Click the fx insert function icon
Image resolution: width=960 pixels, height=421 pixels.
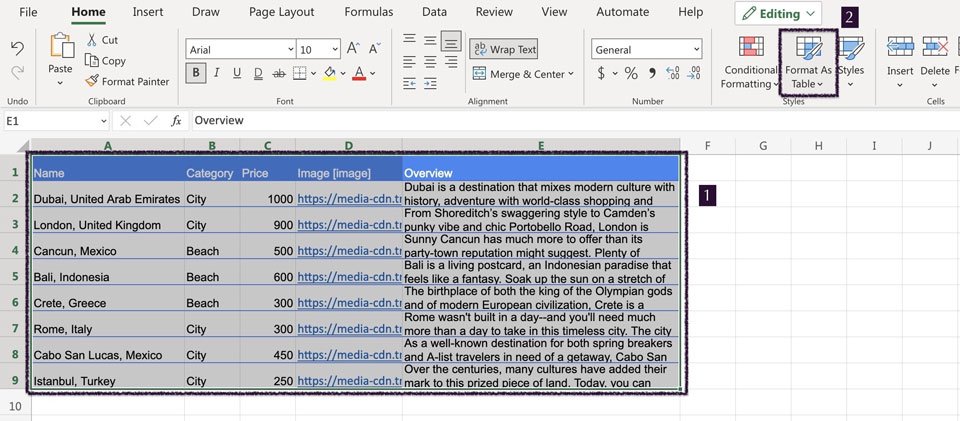[176, 121]
